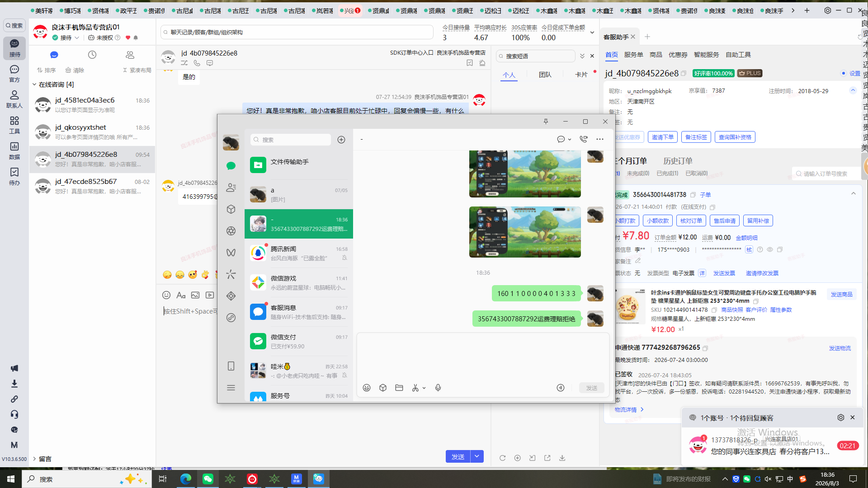Collapse the customer info card chevron
The height and width of the screenshot is (488, 868).
(853, 90)
